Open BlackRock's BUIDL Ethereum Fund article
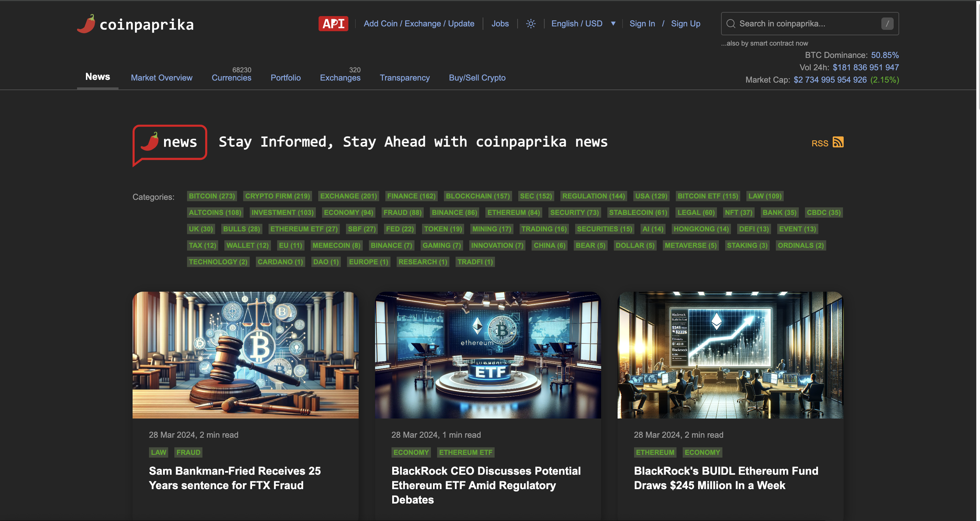This screenshot has width=980, height=521. [x=726, y=478]
